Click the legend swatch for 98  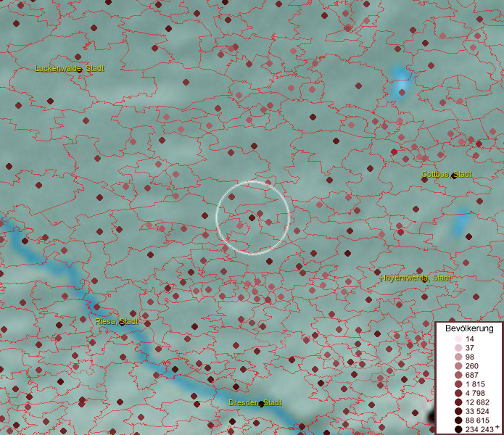(458, 357)
